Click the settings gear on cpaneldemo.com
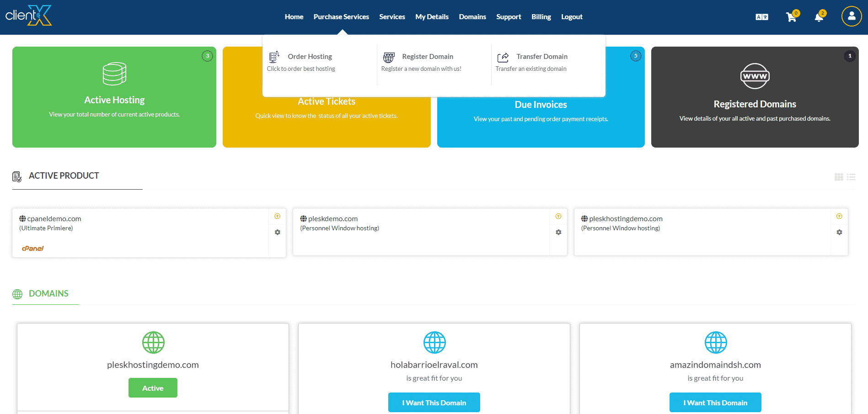This screenshot has width=868, height=414. click(x=277, y=232)
